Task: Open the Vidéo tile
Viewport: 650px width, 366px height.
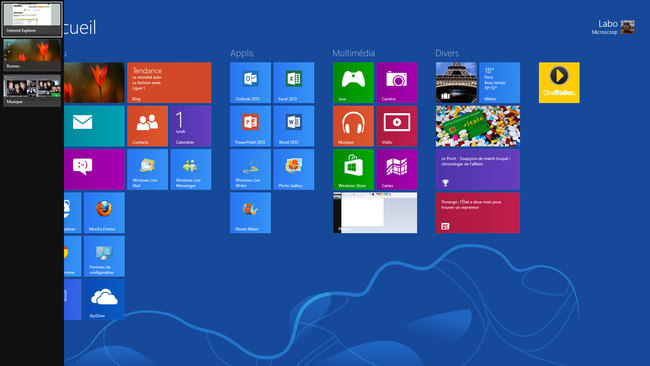Action: click(x=397, y=126)
